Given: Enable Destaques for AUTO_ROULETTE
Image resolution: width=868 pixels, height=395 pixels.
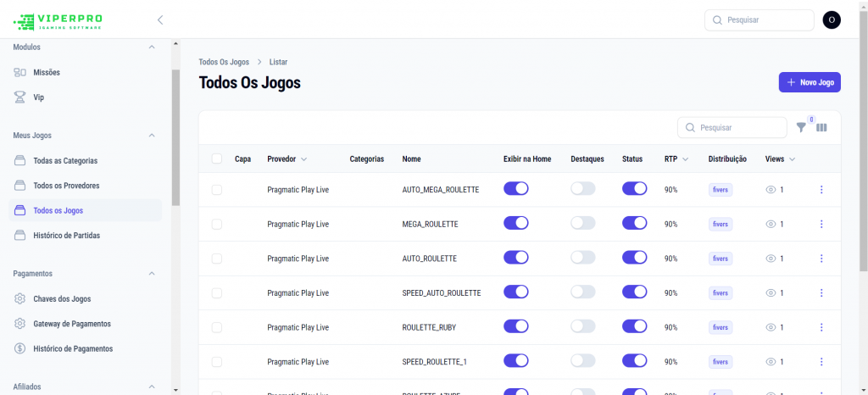Looking at the screenshot, I should point(583,257).
